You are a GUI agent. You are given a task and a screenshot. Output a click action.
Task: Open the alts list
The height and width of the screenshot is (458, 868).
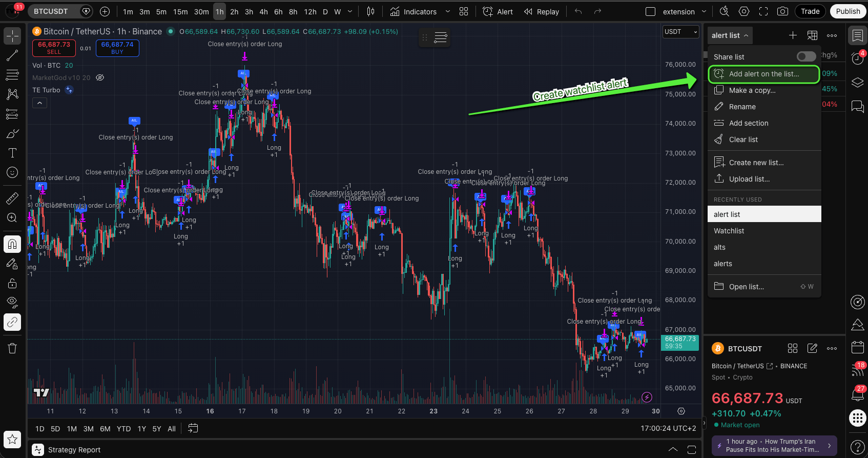(x=764, y=247)
